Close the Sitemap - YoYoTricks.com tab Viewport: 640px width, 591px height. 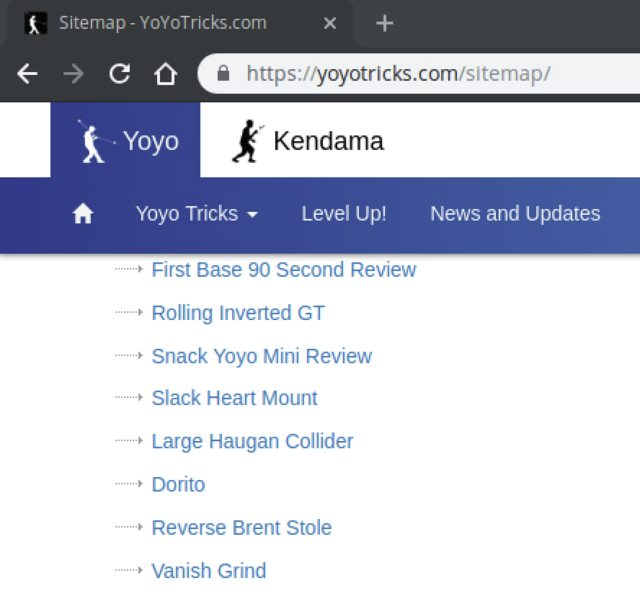(x=330, y=23)
